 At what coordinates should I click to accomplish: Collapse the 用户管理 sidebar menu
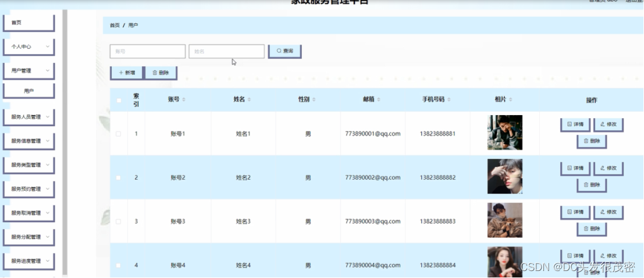point(29,70)
